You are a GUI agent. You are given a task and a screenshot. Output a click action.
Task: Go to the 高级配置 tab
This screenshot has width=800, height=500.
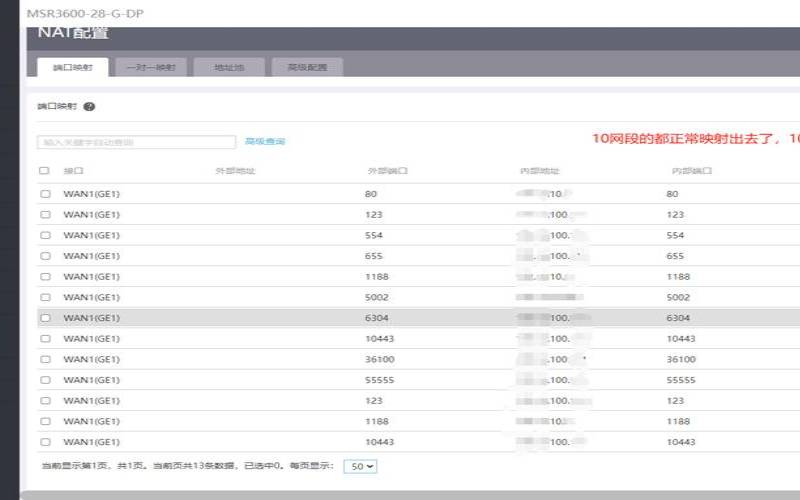tap(307, 67)
